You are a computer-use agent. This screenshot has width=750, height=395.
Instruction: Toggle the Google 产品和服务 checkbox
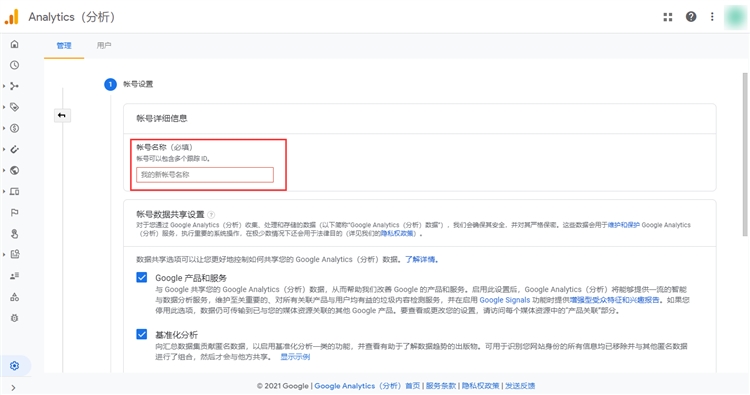pyautogui.click(x=142, y=277)
